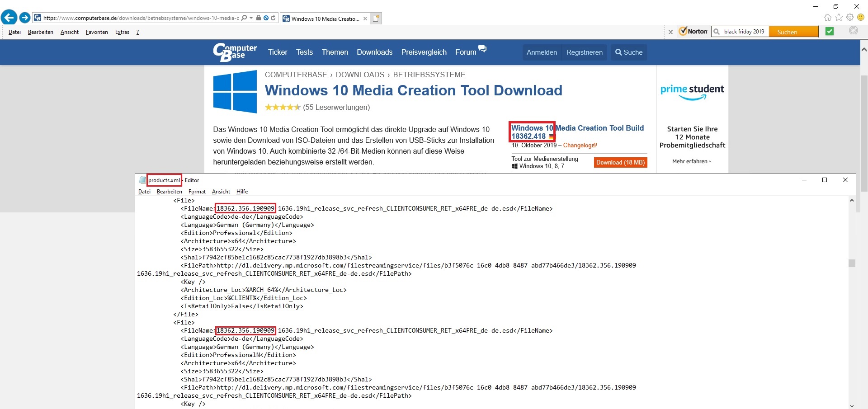Click the Editor vertical scrollbar thumb
The height and width of the screenshot is (409, 868).
click(x=852, y=263)
